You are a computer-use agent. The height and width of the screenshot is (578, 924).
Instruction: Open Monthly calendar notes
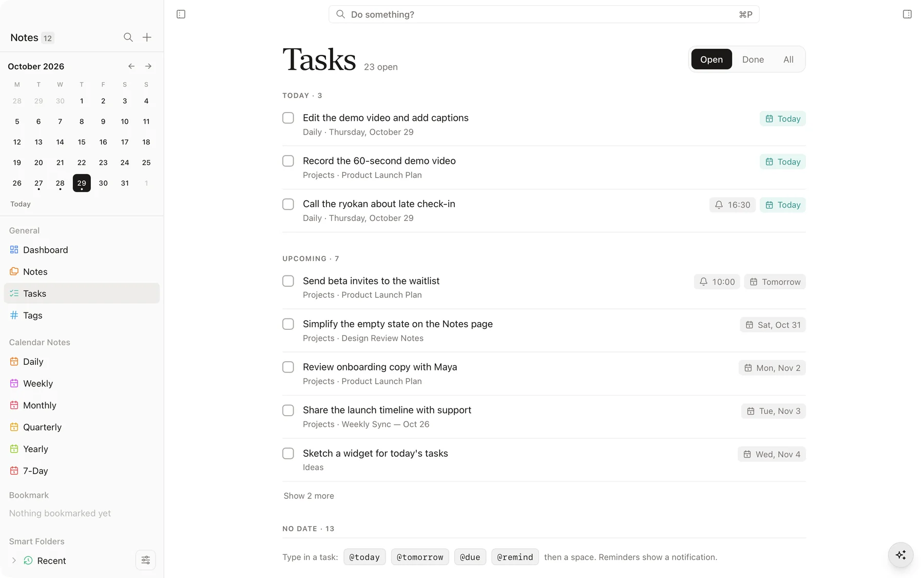coord(82,405)
